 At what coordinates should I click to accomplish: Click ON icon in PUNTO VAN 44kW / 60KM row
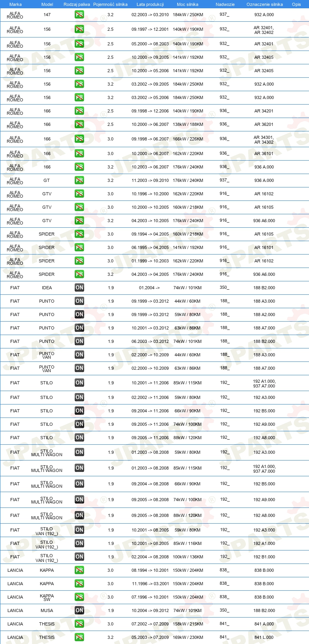79,355
